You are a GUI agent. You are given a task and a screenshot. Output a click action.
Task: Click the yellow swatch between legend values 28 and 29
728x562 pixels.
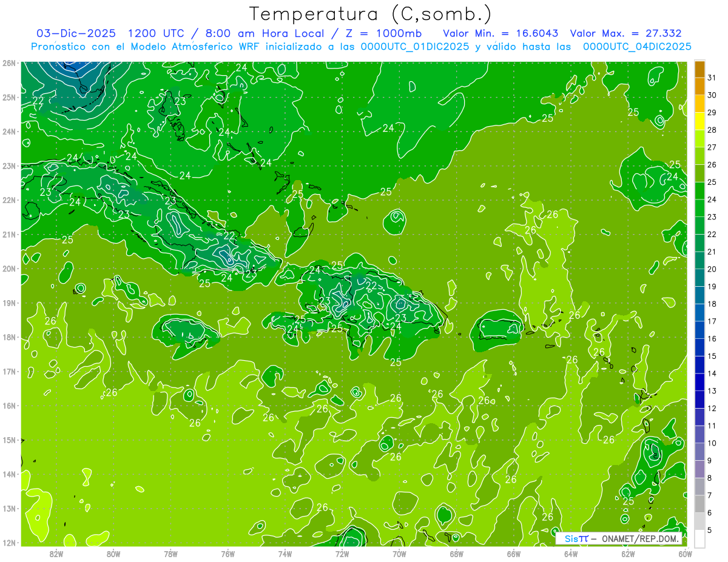coord(699,122)
